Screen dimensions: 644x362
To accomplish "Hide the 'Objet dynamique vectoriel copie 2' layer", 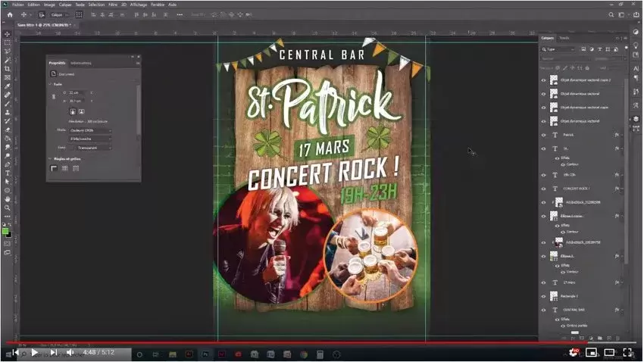I will 544,80.
